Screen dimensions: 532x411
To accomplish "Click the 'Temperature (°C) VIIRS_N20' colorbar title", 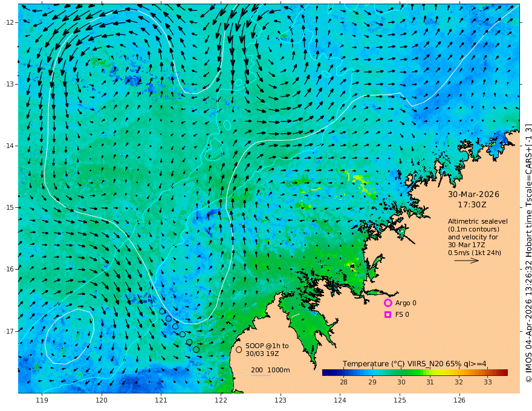I will click(x=388, y=364).
